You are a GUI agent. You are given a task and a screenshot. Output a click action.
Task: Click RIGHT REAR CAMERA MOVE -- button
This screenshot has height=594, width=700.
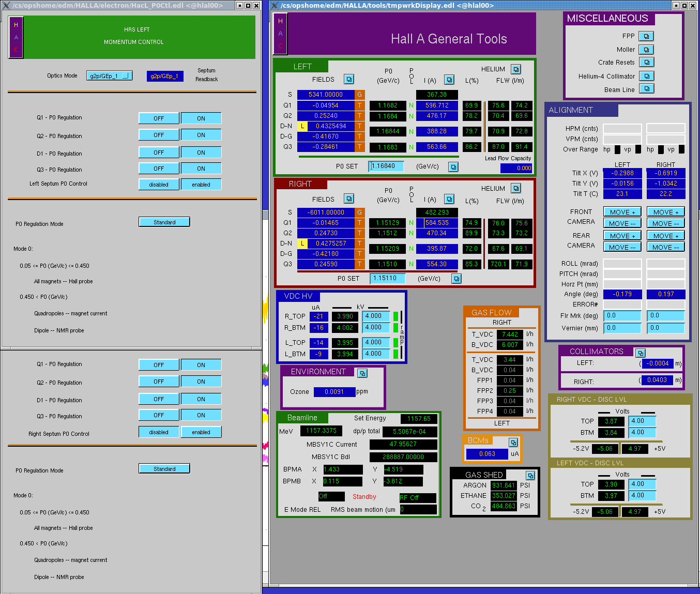[666, 247]
